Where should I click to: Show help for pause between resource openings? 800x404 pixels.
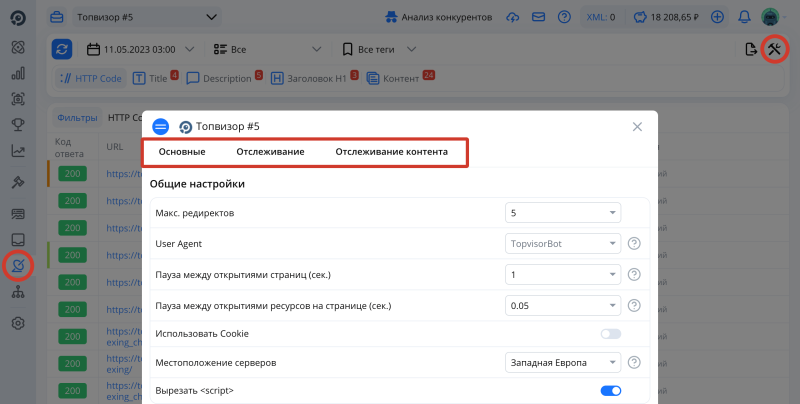pos(634,306)
